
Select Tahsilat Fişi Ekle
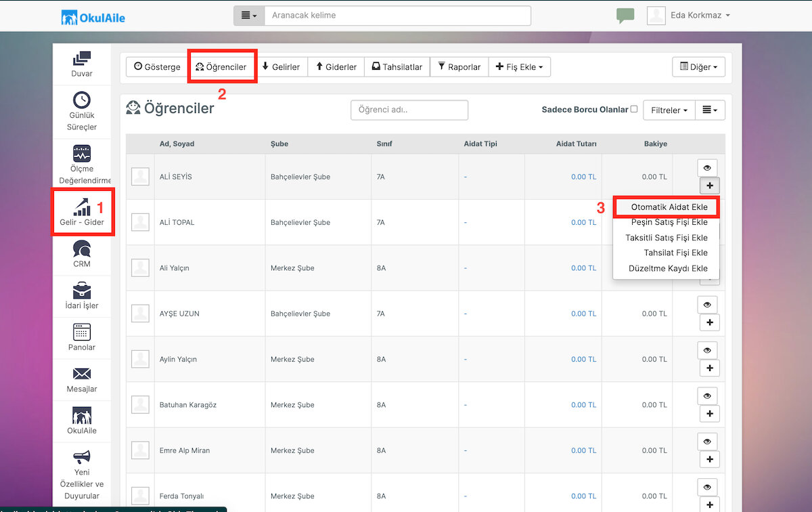click(667, 253)
